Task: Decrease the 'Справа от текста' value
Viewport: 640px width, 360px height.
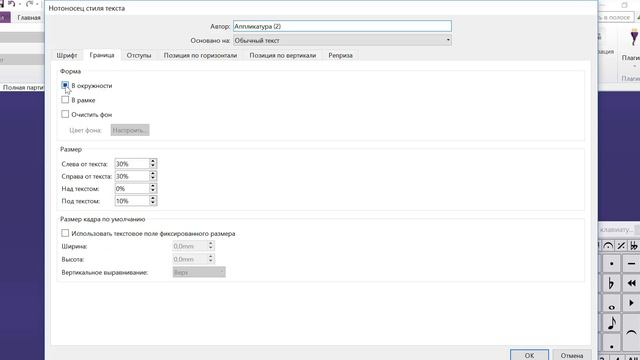Action: click(x=153, y=178)
